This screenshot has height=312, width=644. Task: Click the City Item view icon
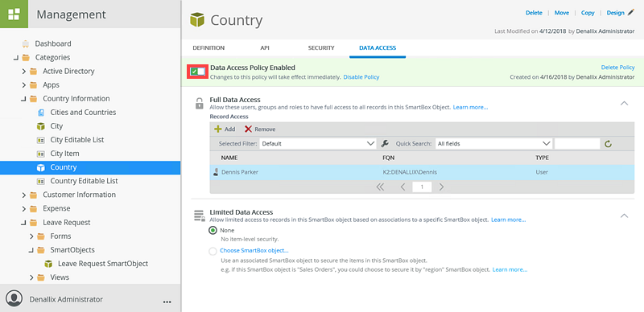click(41, 154)
